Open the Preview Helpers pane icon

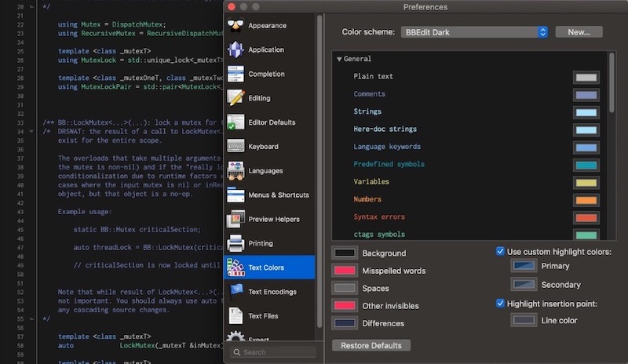(x=235, y=220)
